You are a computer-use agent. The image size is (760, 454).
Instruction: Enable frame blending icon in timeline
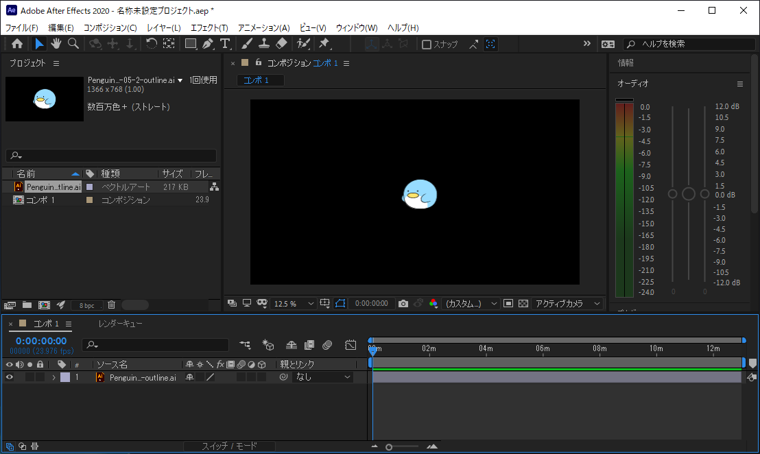click(x=309, y=345)
